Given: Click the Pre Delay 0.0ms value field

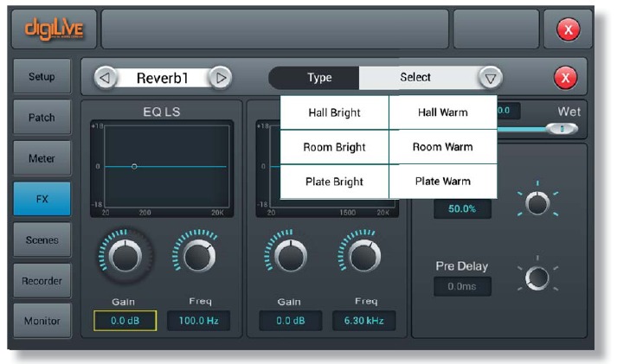Looking at the screenshot, I should [462, 286].
